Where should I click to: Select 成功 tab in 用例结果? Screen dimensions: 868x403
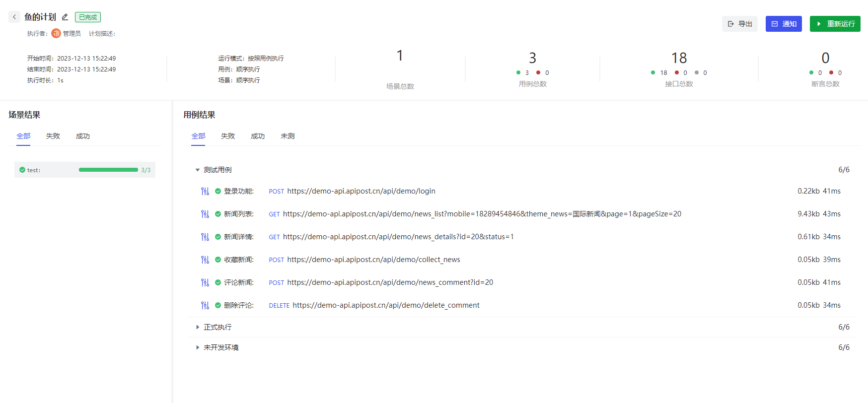pos(258,136)
